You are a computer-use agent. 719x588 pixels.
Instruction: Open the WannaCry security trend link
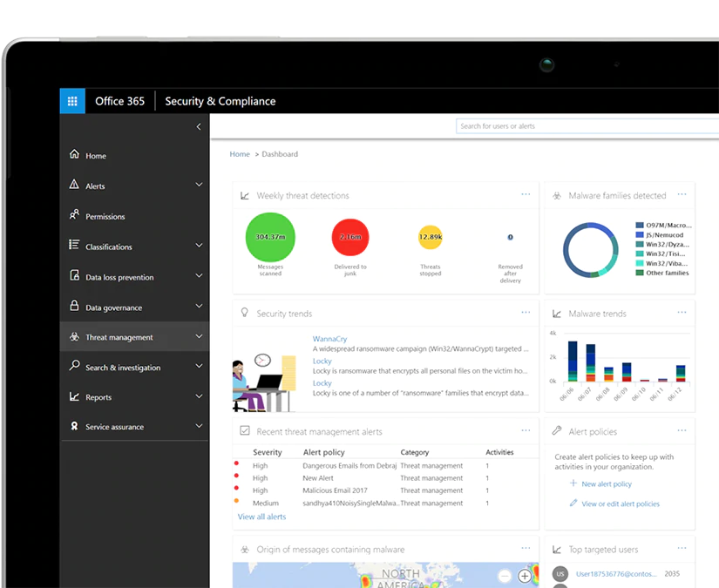pos(329,339)
